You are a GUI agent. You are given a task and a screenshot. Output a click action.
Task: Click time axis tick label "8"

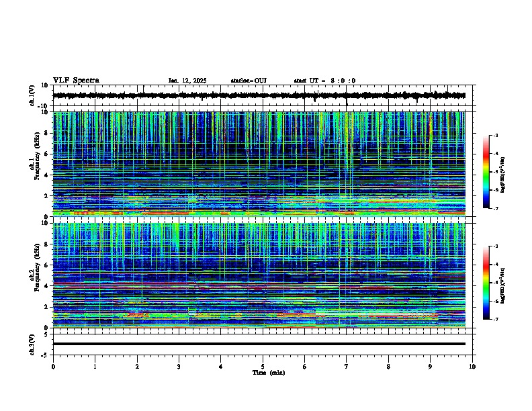point(388,367)
